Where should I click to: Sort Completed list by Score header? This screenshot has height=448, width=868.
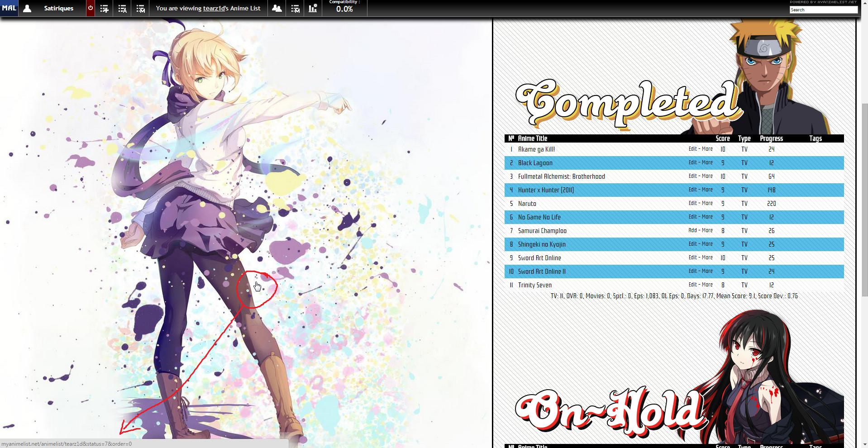pos(723,138)
